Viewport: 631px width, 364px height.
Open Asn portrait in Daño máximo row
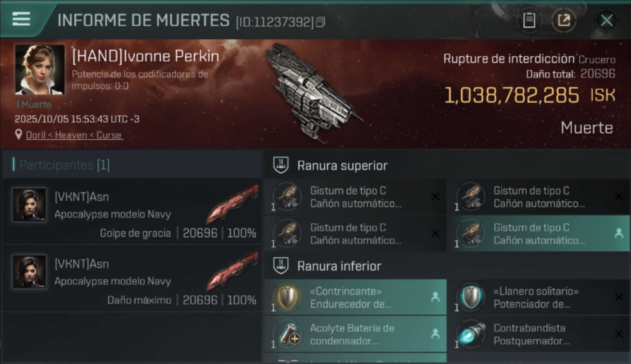(29, 272)
